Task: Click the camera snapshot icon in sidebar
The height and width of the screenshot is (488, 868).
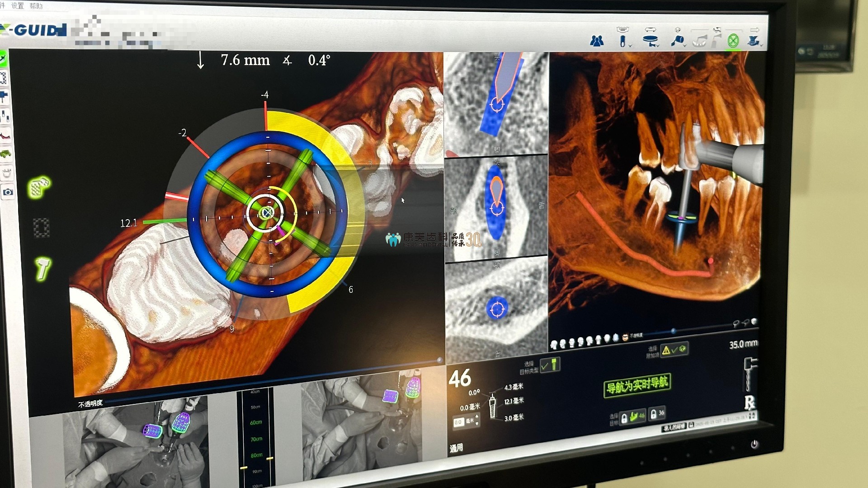Action: click(8, 192)
